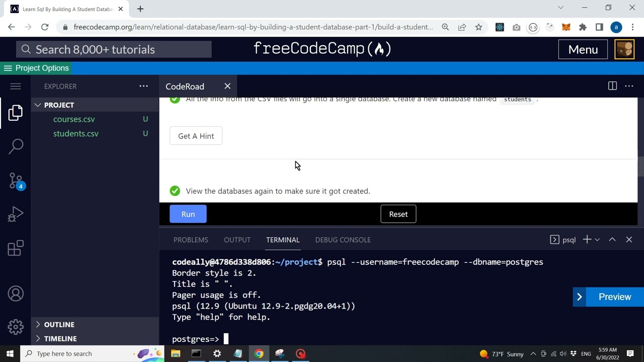Open the weather widget 73°F Sunny
This screenshot has width=644, height=362.
click(502, 353)
